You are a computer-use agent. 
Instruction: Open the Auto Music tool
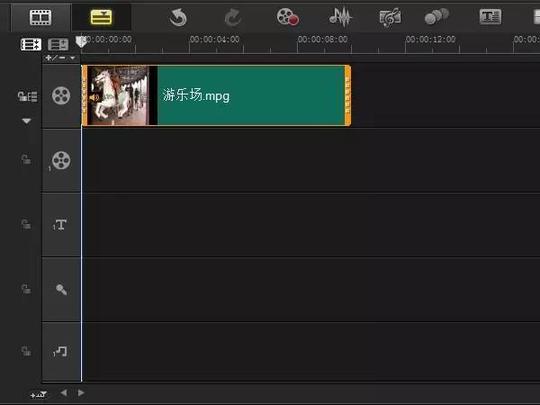(390, 17)
